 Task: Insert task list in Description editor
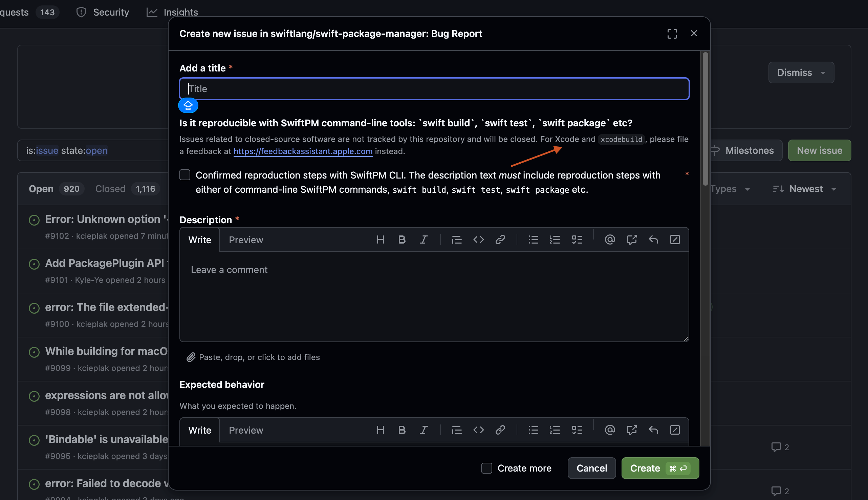tap(577, 239)
